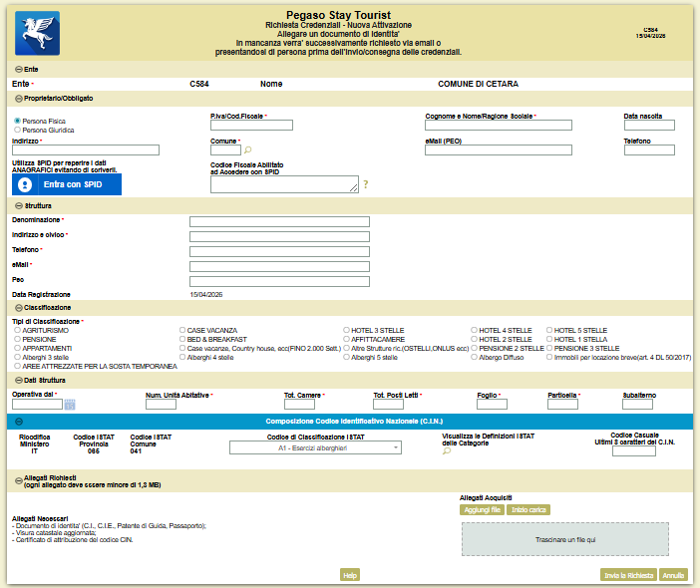
Task: Focus the Denominazione field
Action: click(279, 221)
